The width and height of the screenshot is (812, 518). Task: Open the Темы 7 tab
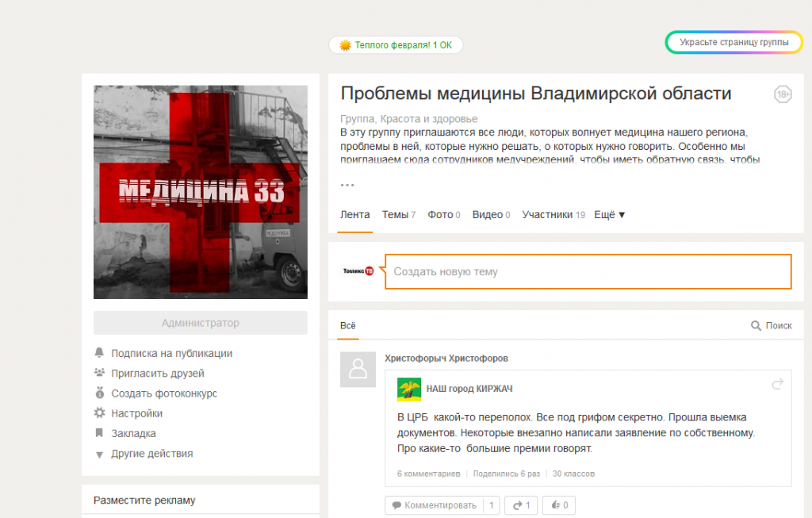click(x=399, y=214)
